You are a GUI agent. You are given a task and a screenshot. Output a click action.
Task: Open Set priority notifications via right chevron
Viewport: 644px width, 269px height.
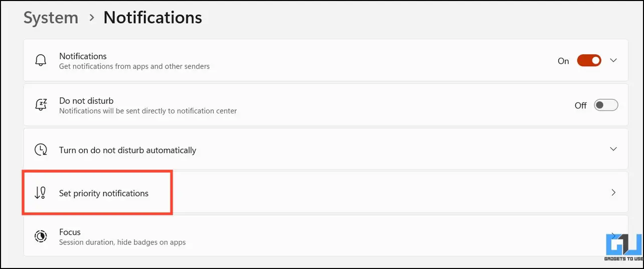point(613,193)
